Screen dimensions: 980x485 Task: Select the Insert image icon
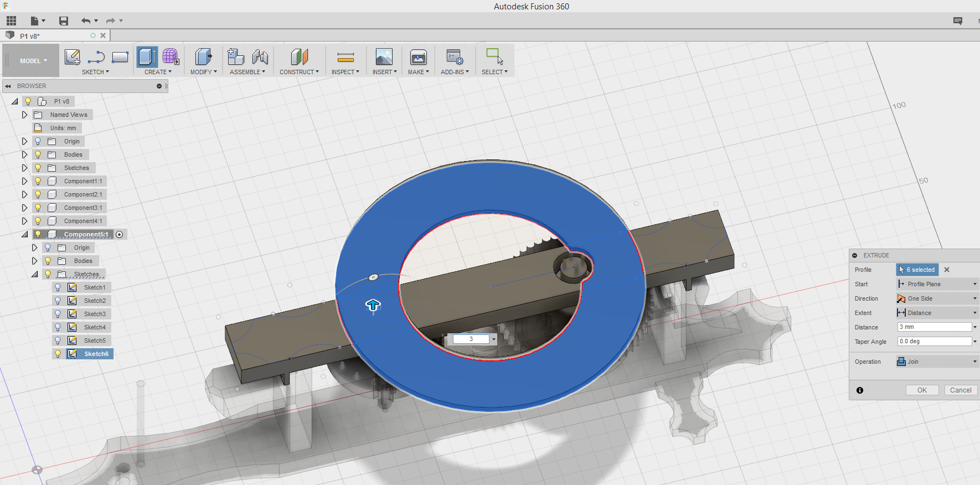pyautogui.click(x=384, y=57)
